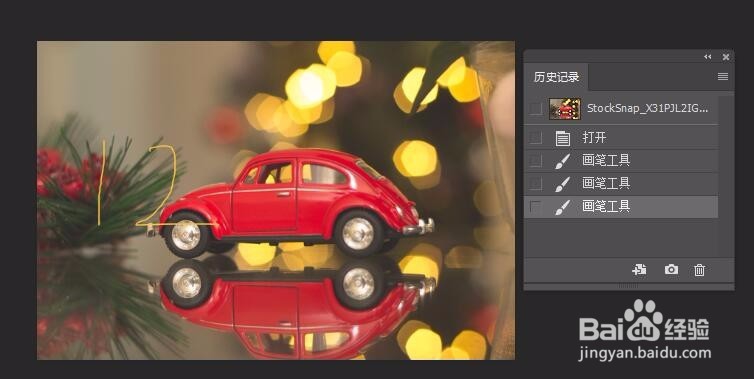Image resolution: width=754 pixels, height=379 pixels.
Task: Click the StockSnap snapshot thumbnail
Action: point(565,109)
